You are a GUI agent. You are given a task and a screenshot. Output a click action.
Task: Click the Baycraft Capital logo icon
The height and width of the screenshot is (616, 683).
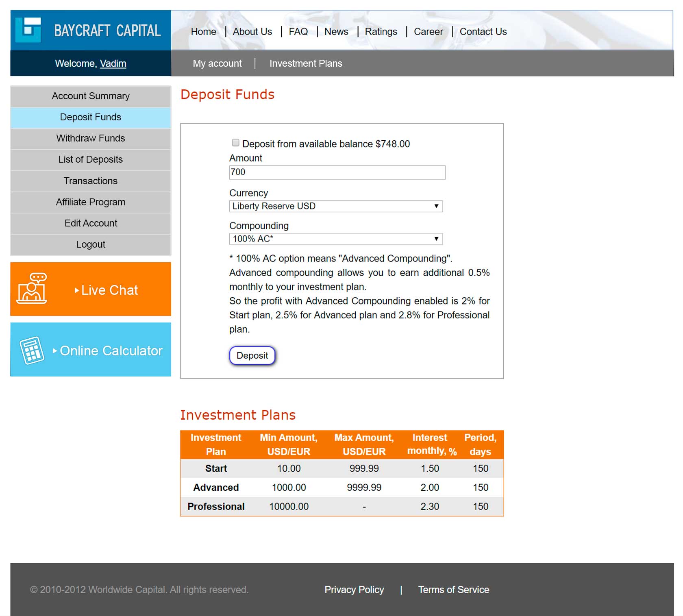point(28,30)
